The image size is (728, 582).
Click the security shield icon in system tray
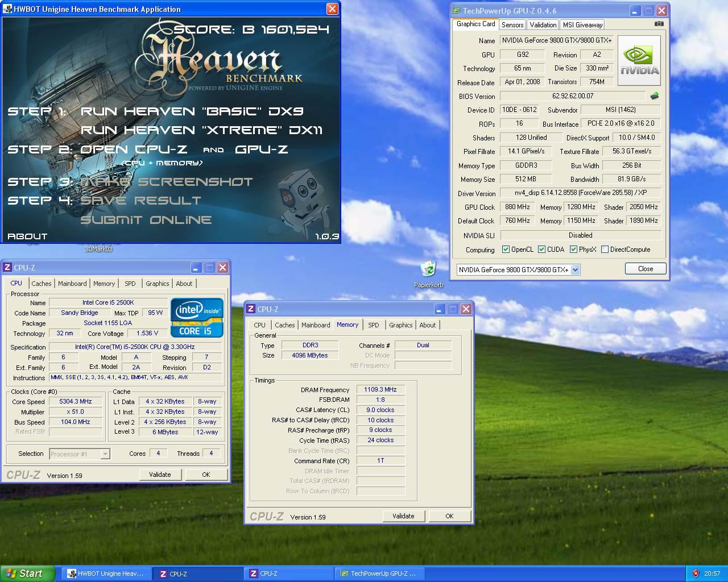click(x=696, y=573)
